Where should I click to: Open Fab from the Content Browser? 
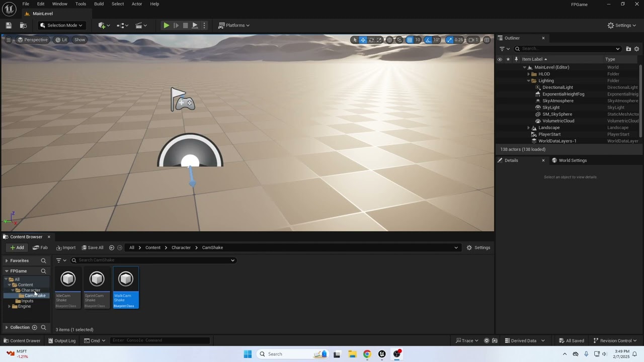click(40, 247)
